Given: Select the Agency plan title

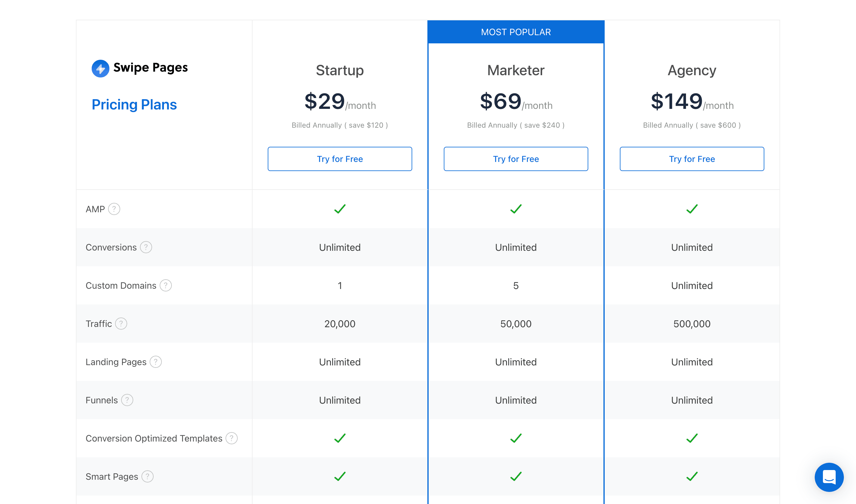Looking at the screenshot, I should pos(692,71).
